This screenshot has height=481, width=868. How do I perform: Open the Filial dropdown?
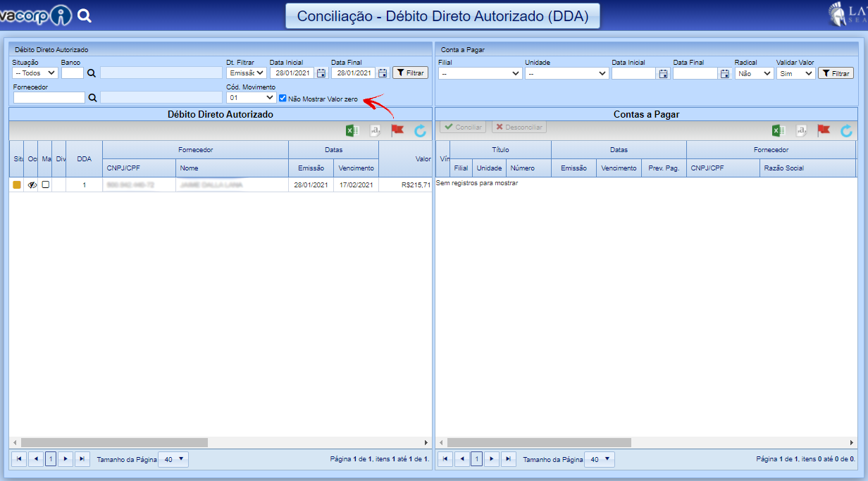[480, 73]
